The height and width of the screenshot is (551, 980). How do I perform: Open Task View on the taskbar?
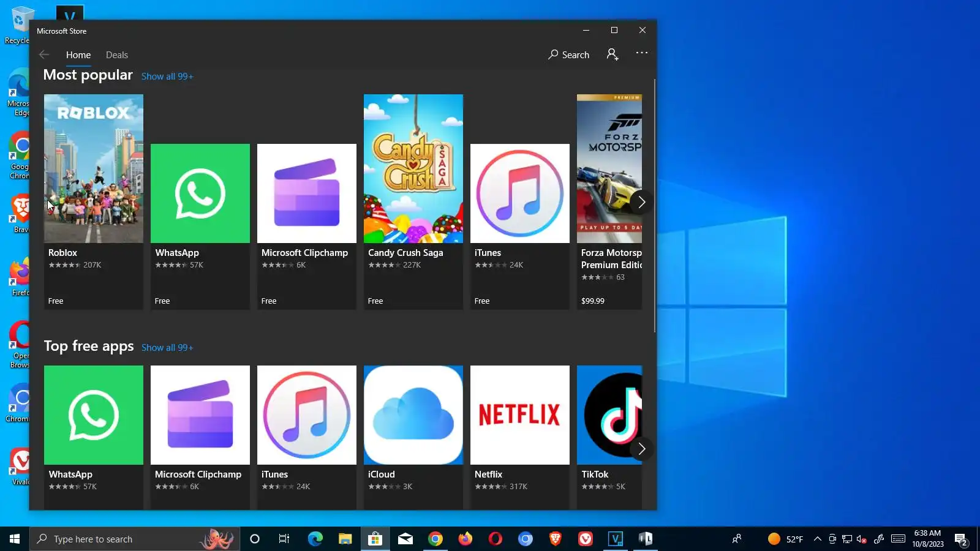coord(284,539)
